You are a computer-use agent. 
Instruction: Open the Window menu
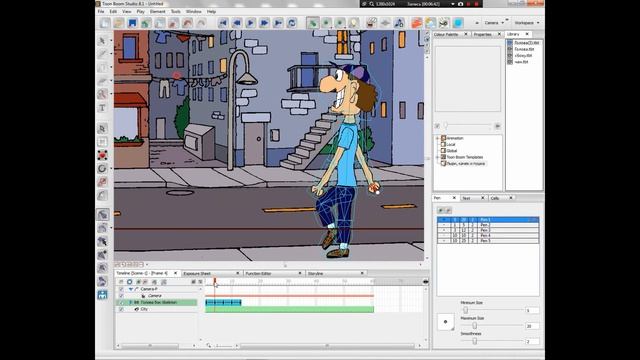193,11
